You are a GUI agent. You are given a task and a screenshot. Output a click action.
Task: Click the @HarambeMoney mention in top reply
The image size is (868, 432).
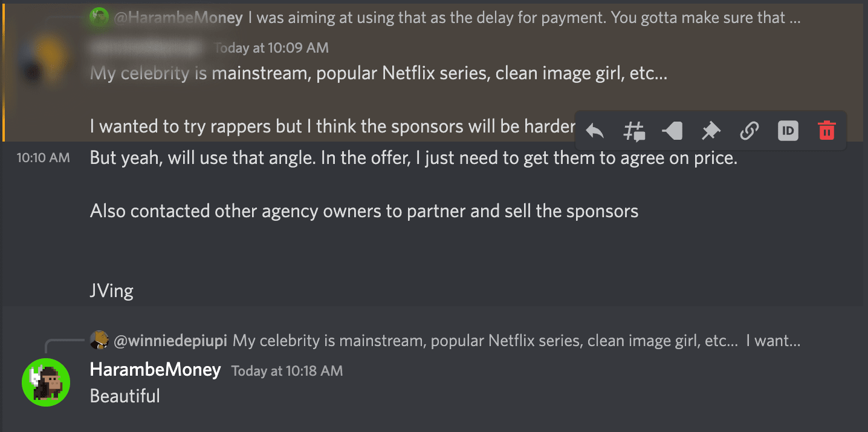[x=178, y=18]
